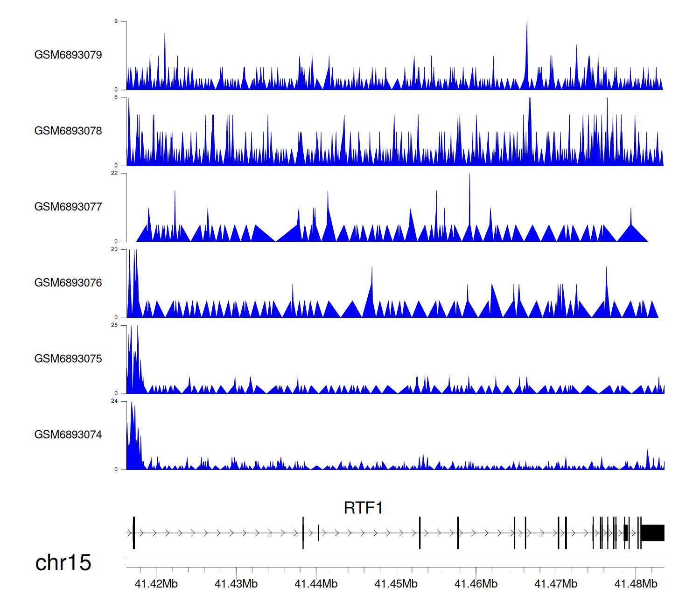Select the 41.44Mb coordinate label

click(x=316, y=584)
